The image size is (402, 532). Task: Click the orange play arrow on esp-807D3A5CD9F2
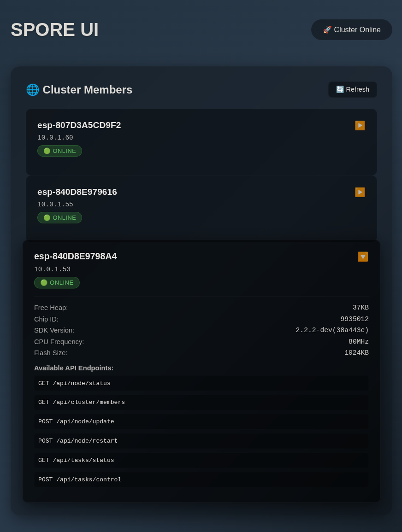(x=360, y=125)
